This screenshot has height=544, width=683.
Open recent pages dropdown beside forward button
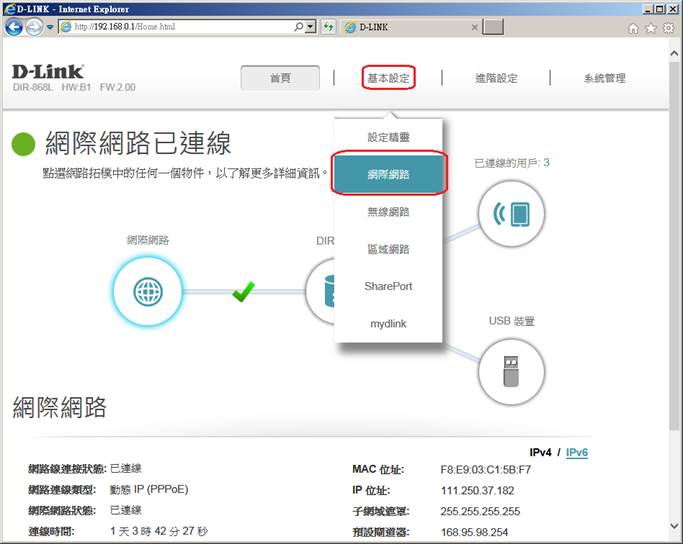point(50,27)
